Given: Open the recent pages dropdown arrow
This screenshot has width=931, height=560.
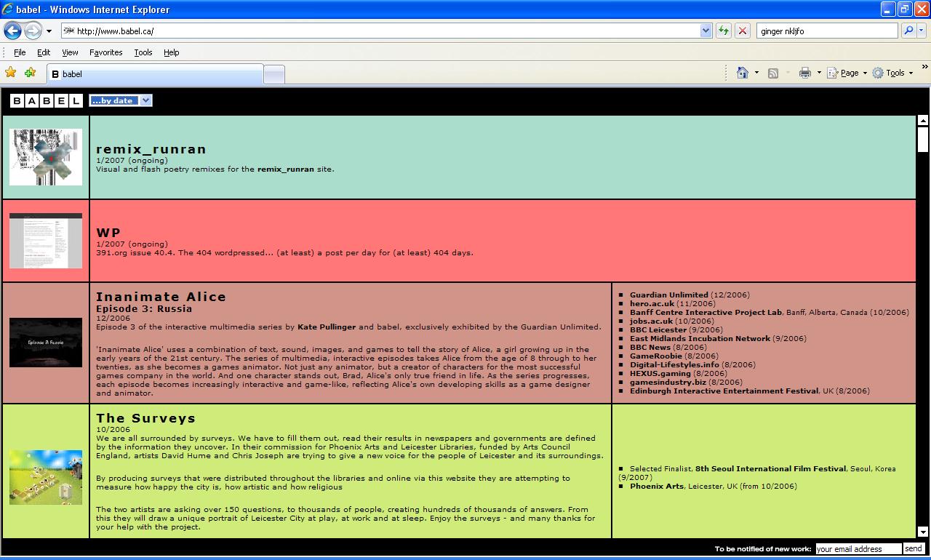Looking at the screenshot, I should point(49,31).
